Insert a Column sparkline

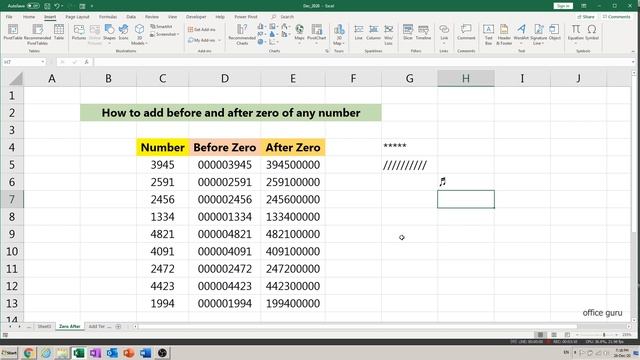click(373, 32)
